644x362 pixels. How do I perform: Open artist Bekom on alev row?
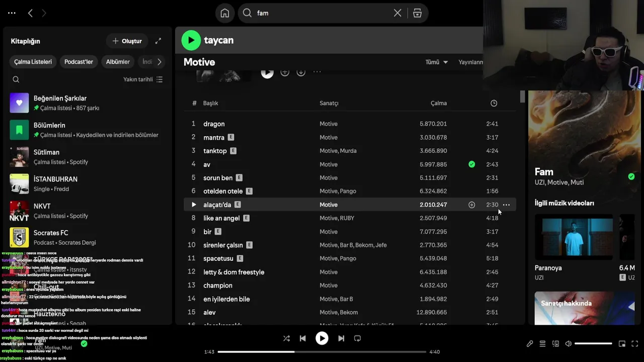tap(349, 312)
